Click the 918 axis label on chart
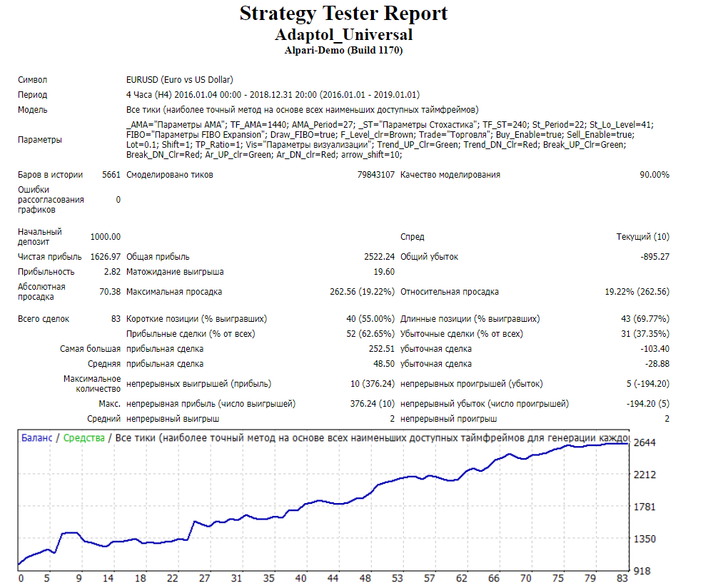703x588 pixels. coord(642,572)
